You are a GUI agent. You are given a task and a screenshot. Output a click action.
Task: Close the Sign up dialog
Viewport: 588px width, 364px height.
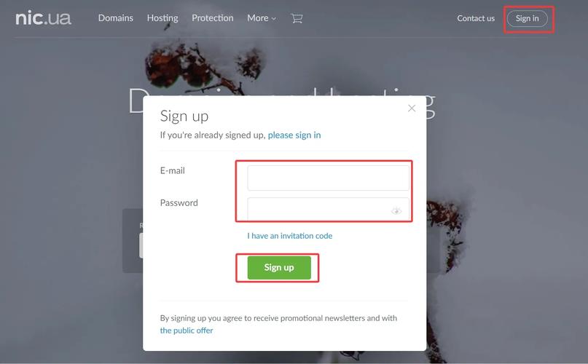(x=412, y=108)
